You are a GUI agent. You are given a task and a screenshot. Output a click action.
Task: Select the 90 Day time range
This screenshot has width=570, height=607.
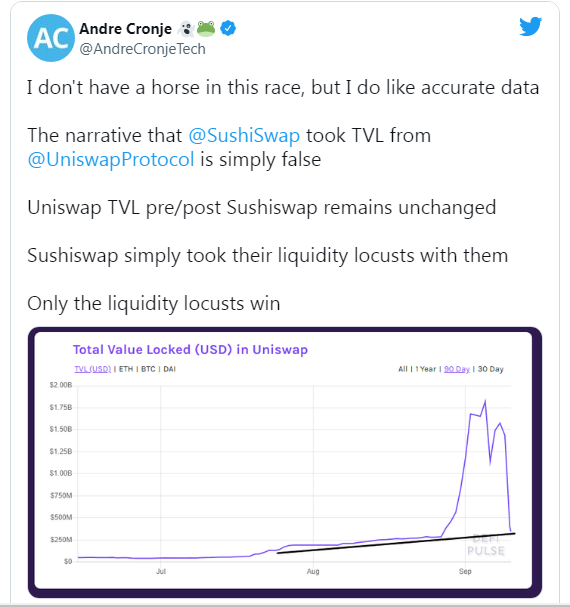[x=457, y=369]
